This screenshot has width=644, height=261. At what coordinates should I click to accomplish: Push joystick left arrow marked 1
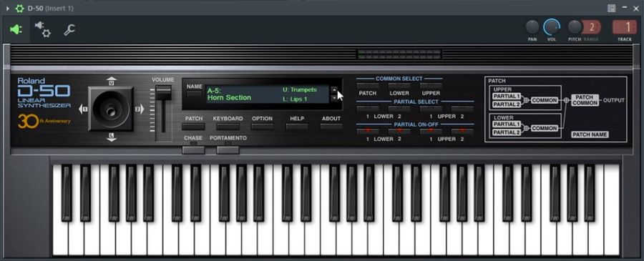[84, 109]
